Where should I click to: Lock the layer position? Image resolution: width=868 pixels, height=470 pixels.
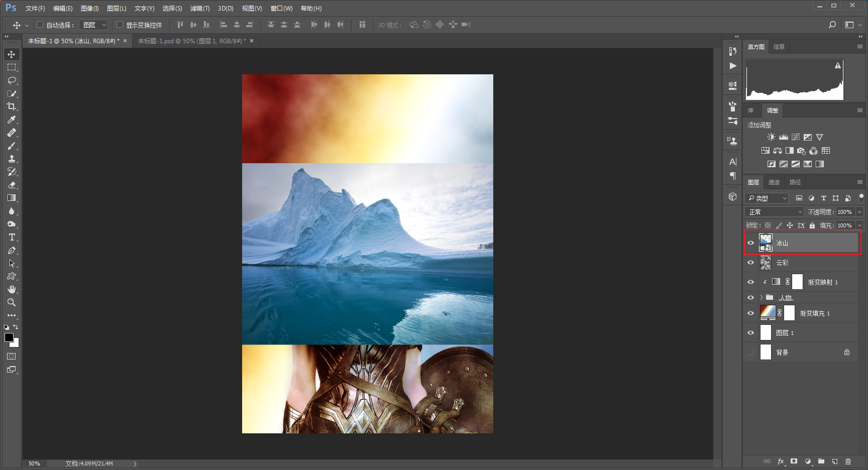[790, 225]
